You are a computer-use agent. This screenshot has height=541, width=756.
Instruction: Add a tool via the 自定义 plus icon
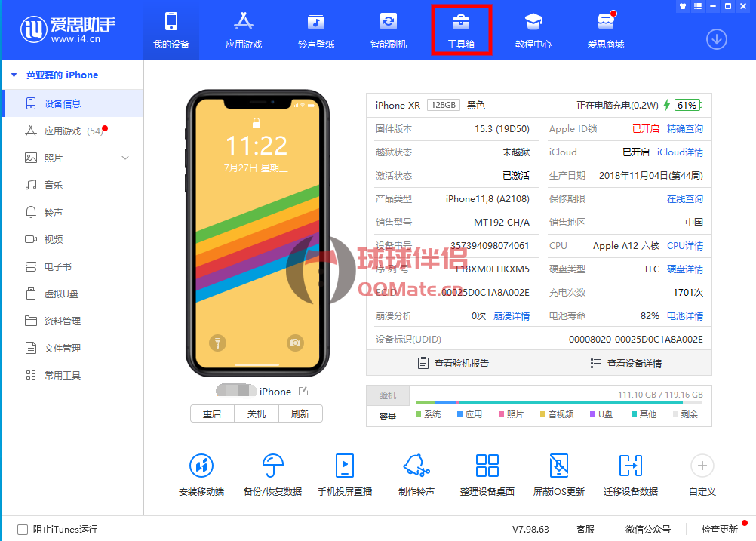tap(701, 466)
